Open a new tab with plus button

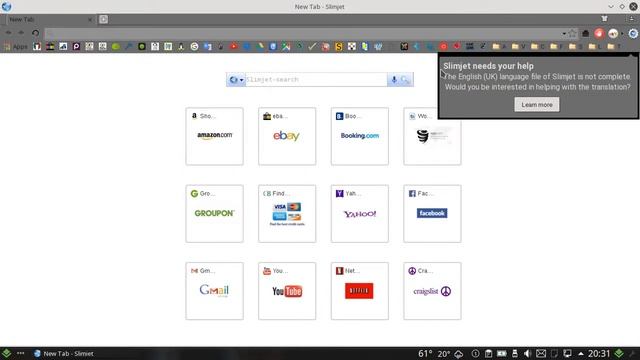click(x=104, y=19)
